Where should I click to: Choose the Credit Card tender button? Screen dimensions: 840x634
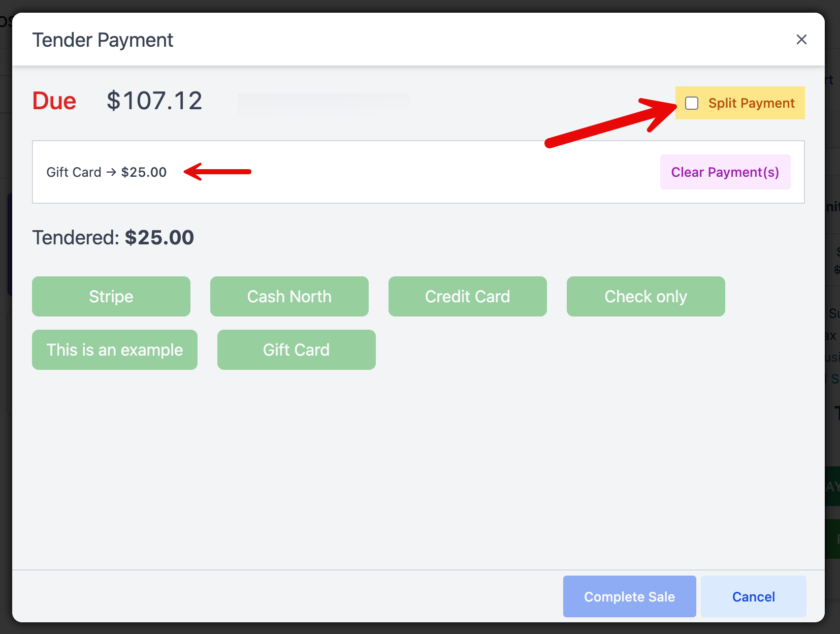coord(467,297)
